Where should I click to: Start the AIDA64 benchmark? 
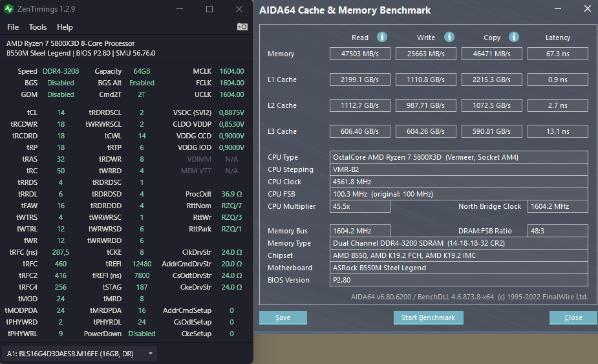coord(428,317)
